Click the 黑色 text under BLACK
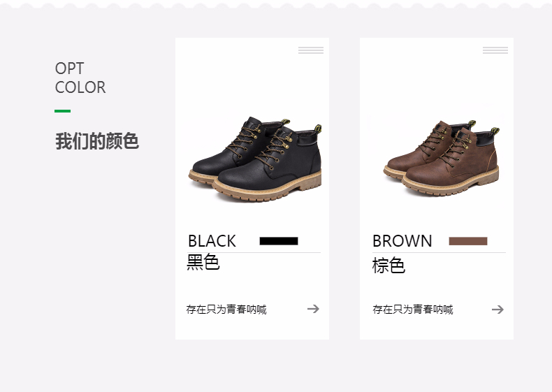 (203, 262)
